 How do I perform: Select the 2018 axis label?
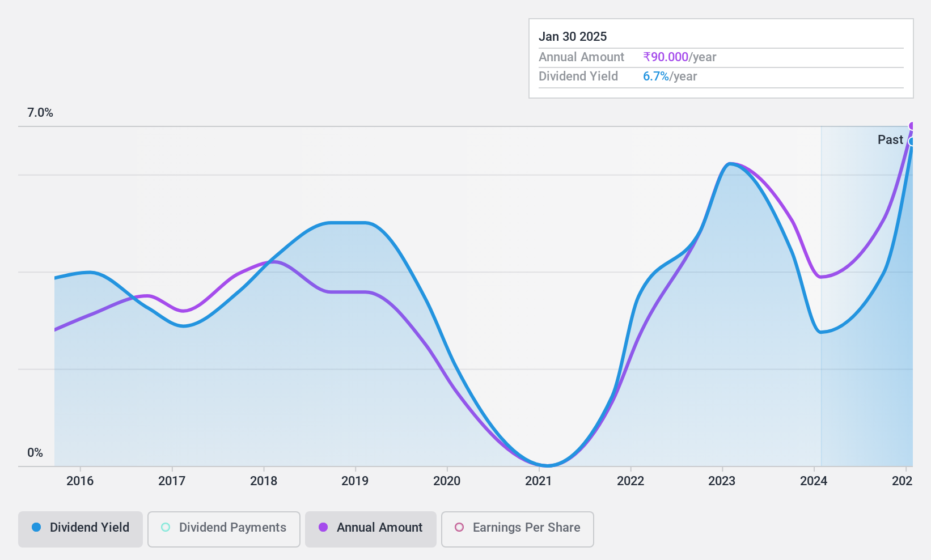click(264, 481)
